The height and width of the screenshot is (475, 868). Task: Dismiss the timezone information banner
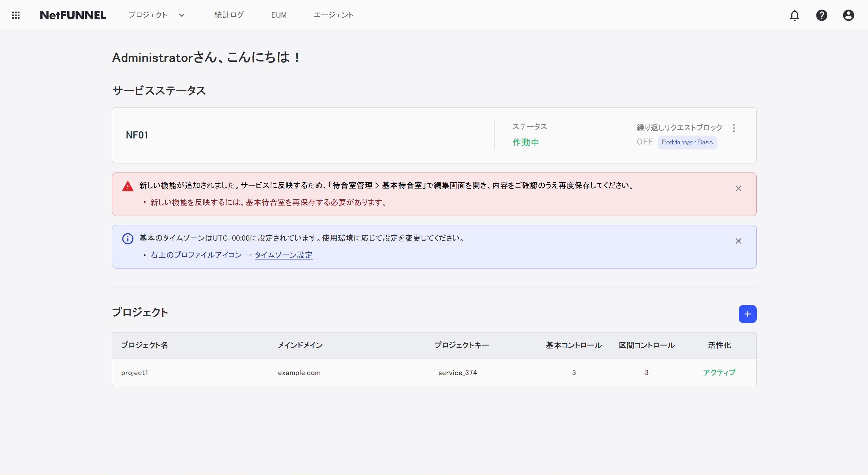point(738,241)
